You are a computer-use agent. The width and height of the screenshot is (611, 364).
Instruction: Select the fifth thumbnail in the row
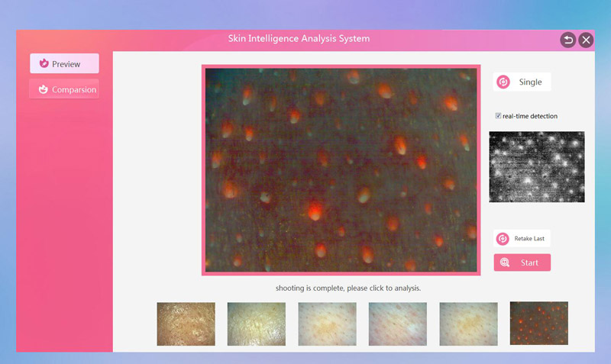click(468, 324)
